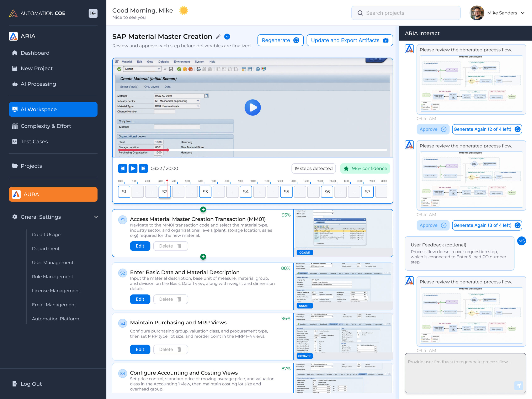
Task: Click Generate Again (2 of 4 left)
Action: 487,129
